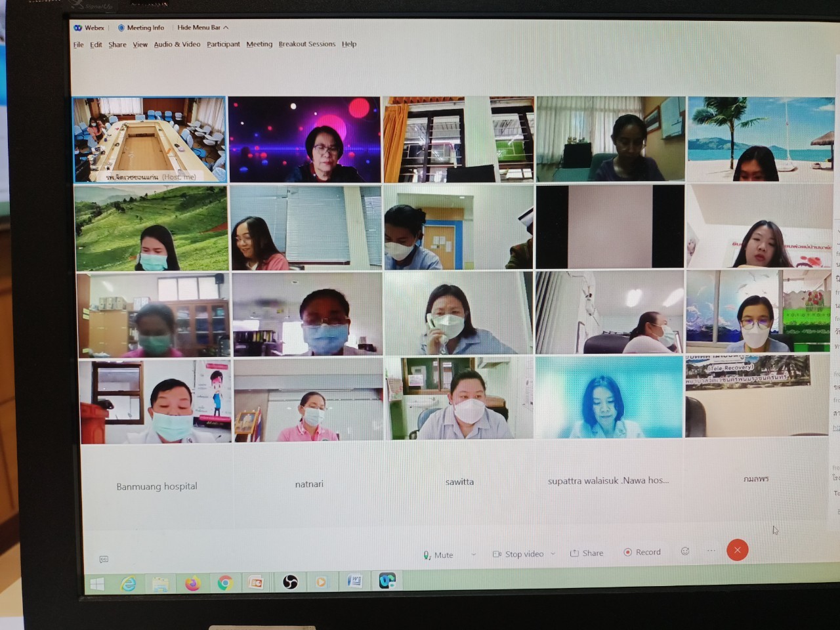Start recording the meeting
The width and height of the screenshot is (840, 630).
click(642, 552)
